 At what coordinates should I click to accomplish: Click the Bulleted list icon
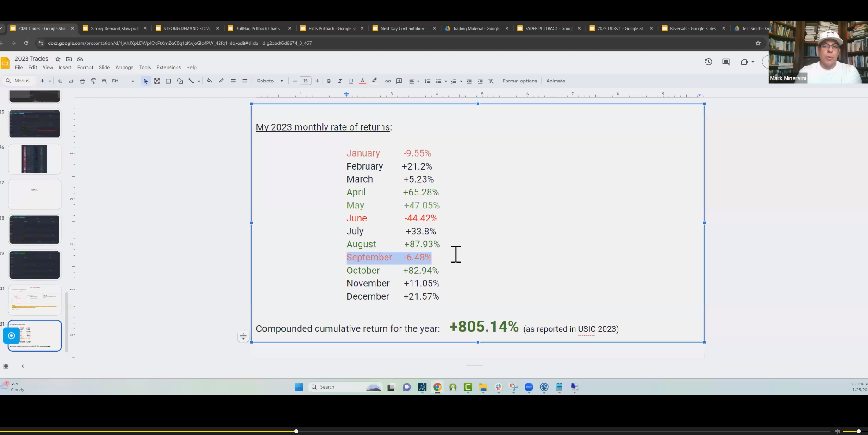[438, 81]
